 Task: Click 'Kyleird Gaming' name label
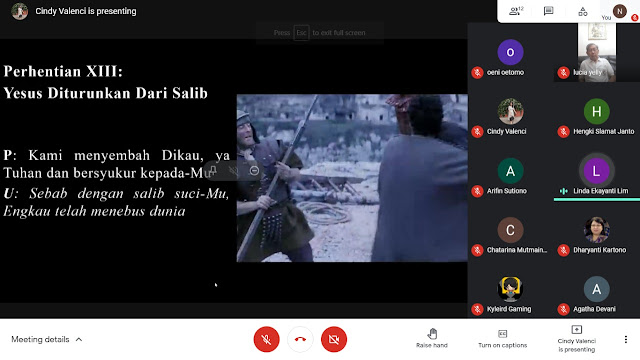point(509,309)
